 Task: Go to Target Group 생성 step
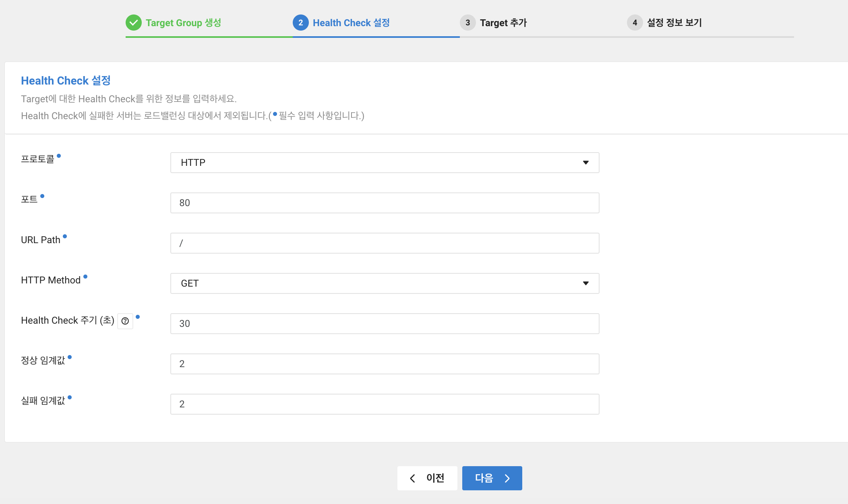[183, 23]
